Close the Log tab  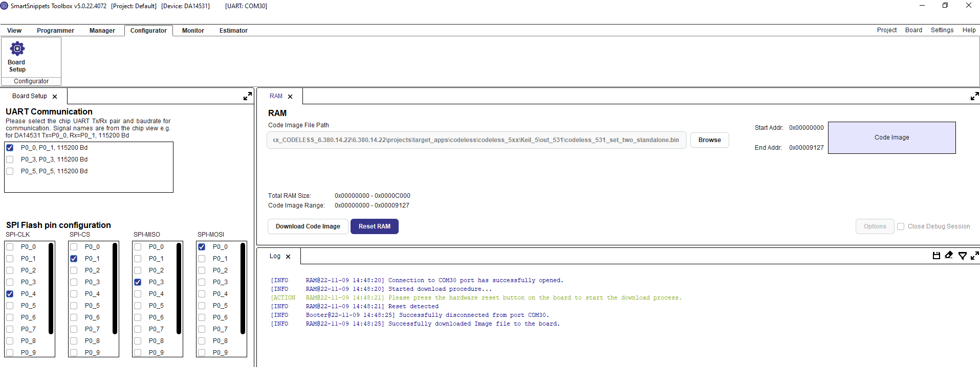pyautogui.click(x=288, y=257)
